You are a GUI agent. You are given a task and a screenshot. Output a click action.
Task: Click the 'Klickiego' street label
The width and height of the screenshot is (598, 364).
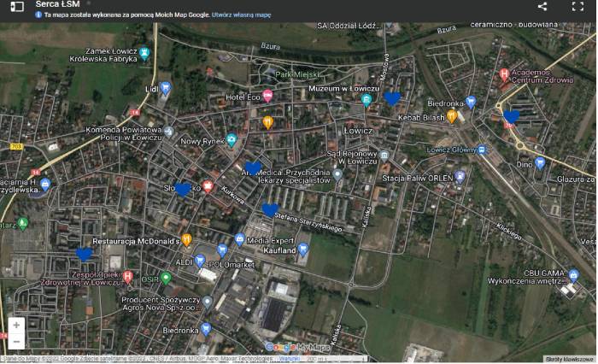509,232
